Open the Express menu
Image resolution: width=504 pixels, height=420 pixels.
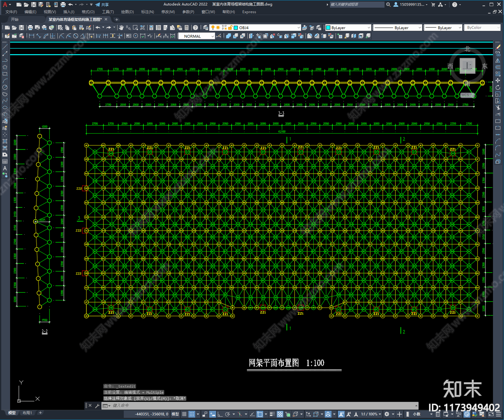pos(249,12)
